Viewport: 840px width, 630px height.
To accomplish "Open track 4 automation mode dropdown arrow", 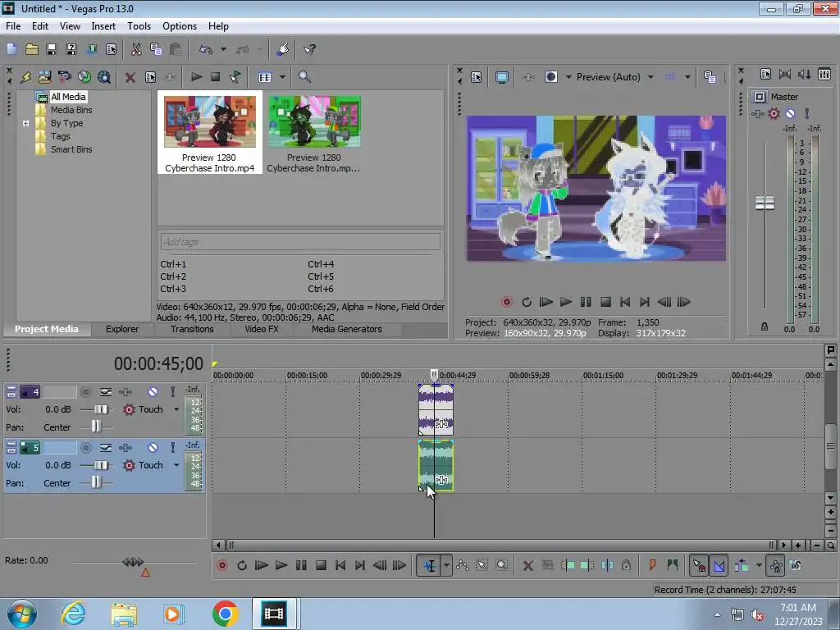I will pos(176,410).
